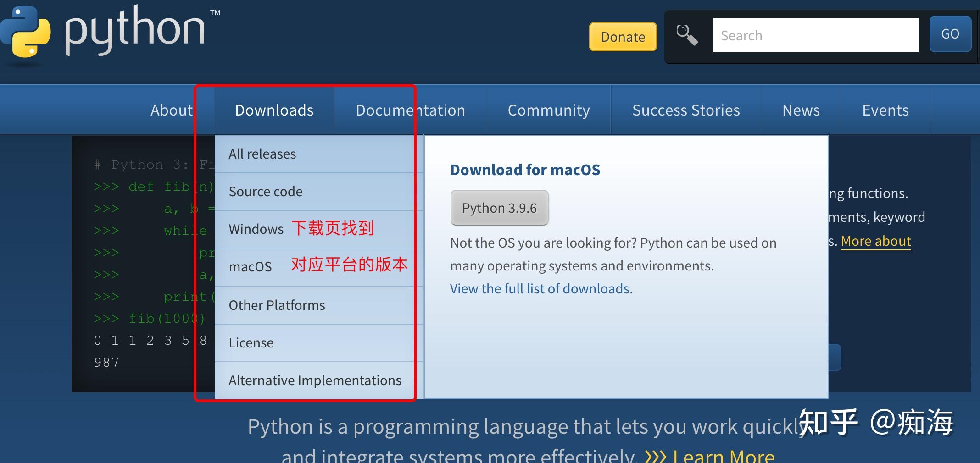Click the search magnifier icon
This screenshot has width=980, height=463.
687,35
